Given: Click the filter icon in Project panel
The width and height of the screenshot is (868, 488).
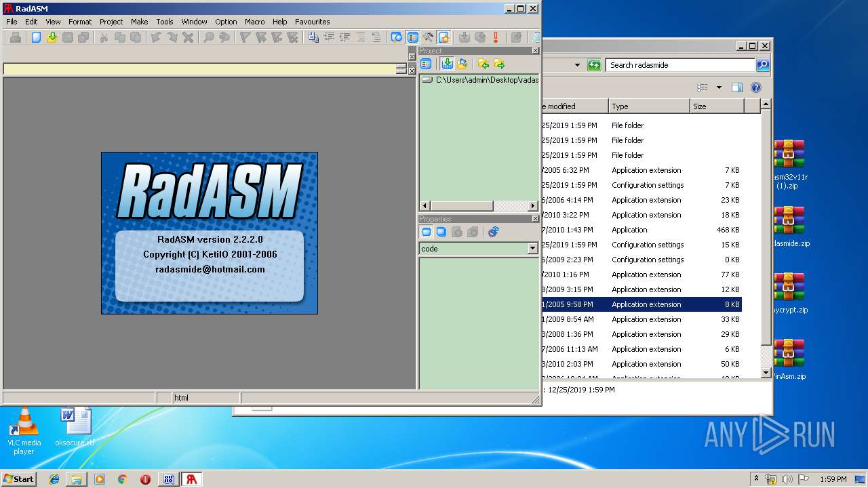Looking at the screenshot, I should pyautogui.click(x=462, y=64).
